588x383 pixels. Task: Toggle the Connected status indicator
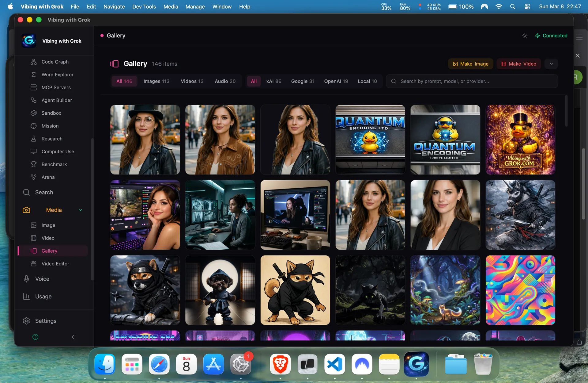551,36
